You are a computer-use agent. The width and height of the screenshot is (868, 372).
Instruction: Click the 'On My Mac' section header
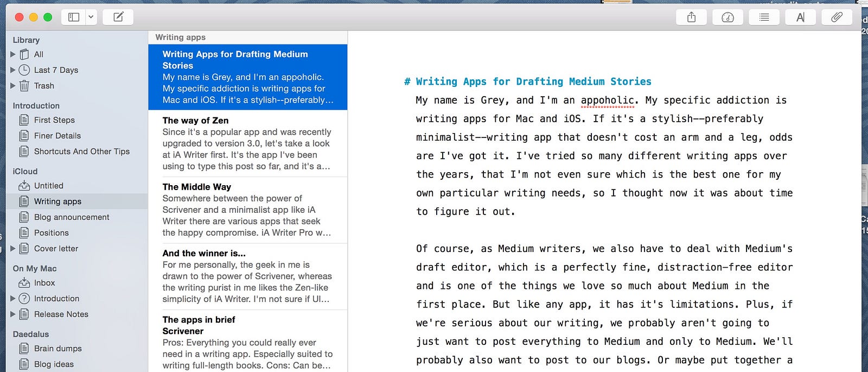(x=35, y=269)
